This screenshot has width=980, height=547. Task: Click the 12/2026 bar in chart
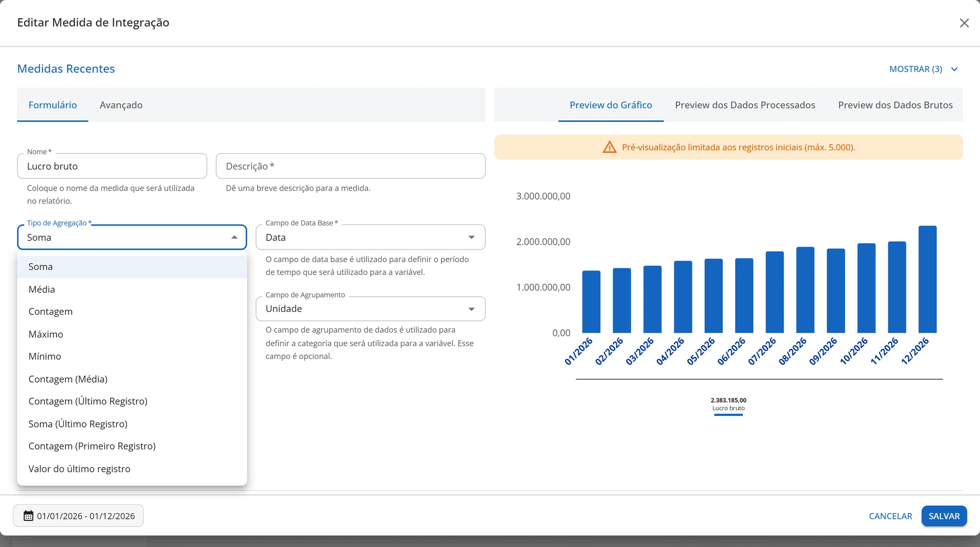click(x=927, y=279)
